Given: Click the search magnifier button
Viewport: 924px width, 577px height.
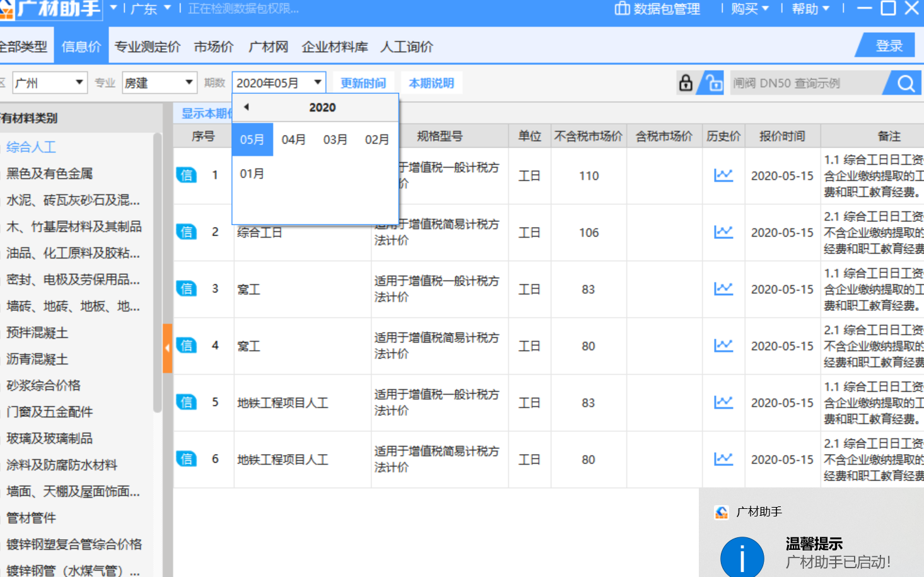Looking at the screenshot, I should click(x=906, y=83).
